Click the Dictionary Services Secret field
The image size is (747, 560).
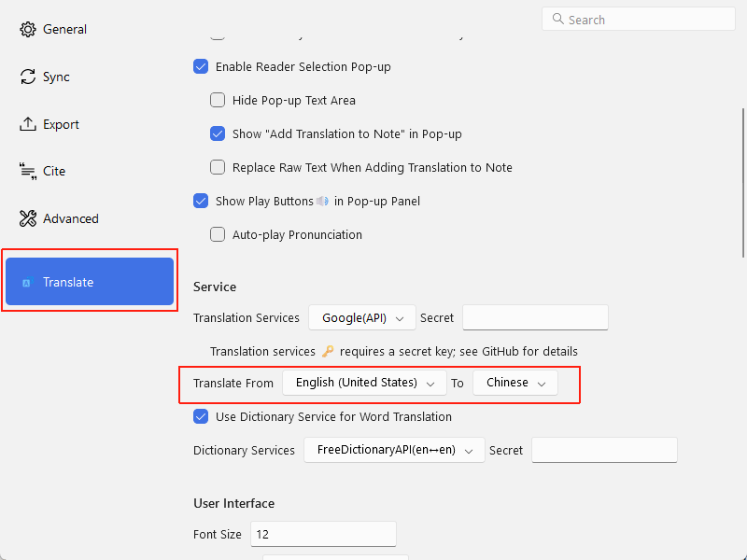tap(604, 450)
